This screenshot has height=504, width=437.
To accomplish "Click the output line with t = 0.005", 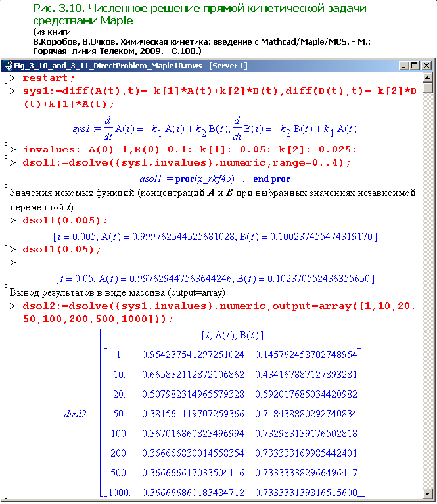I will 215,237.
